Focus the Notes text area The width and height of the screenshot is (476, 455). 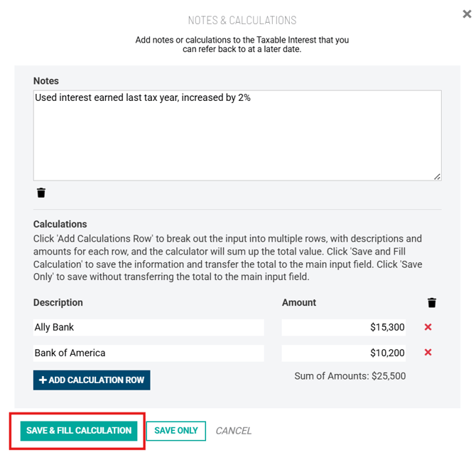click(237, 135)
